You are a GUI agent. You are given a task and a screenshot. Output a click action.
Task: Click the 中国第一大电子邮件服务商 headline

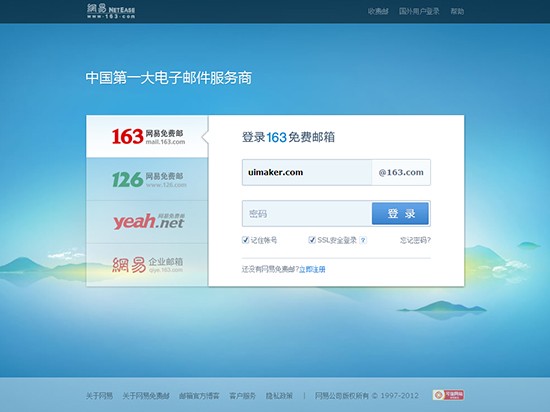[x=169, y=78]
